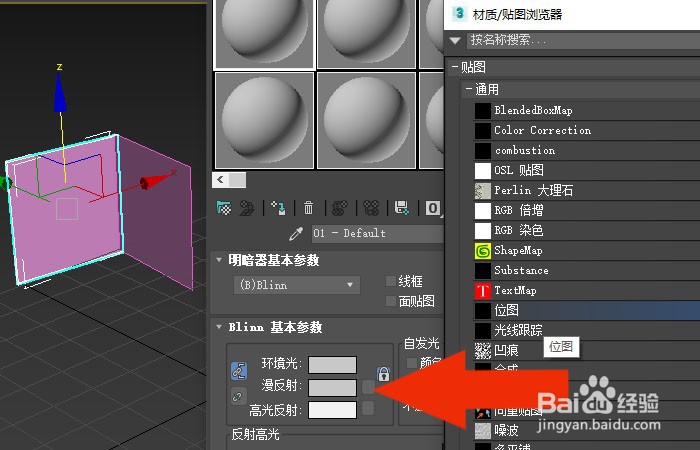Collapse the Blinn 基本参数 rollout
The image size is (700, 450).
219,326
